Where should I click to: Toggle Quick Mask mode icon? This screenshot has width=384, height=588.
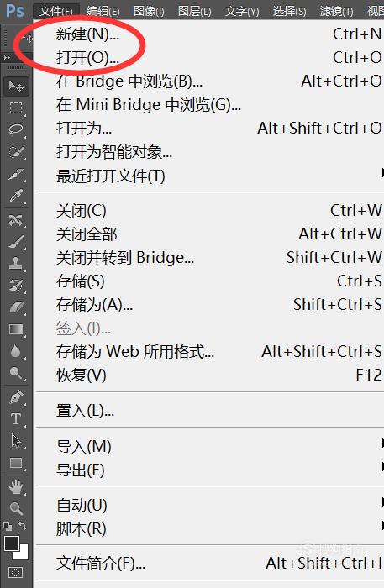15,572
